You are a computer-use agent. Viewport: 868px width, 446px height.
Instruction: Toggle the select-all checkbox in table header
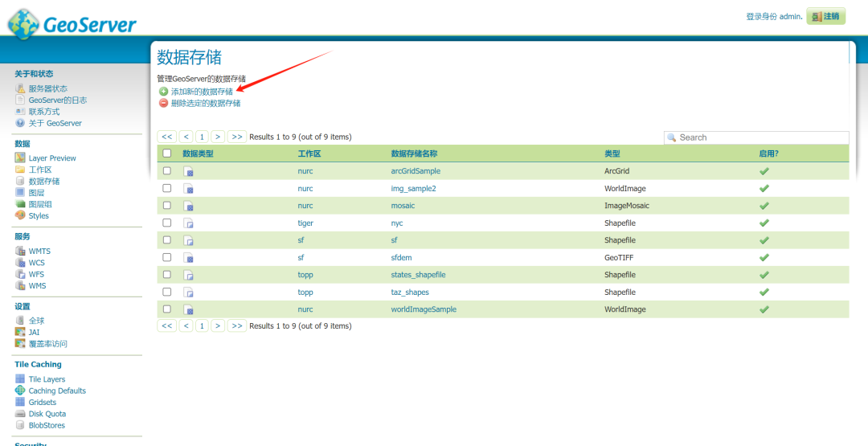point(166,153)
